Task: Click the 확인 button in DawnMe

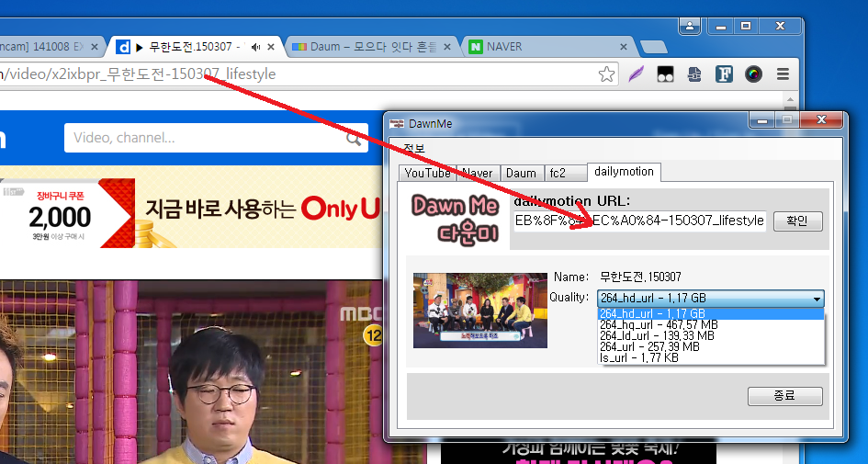Action: click(797, 221)
